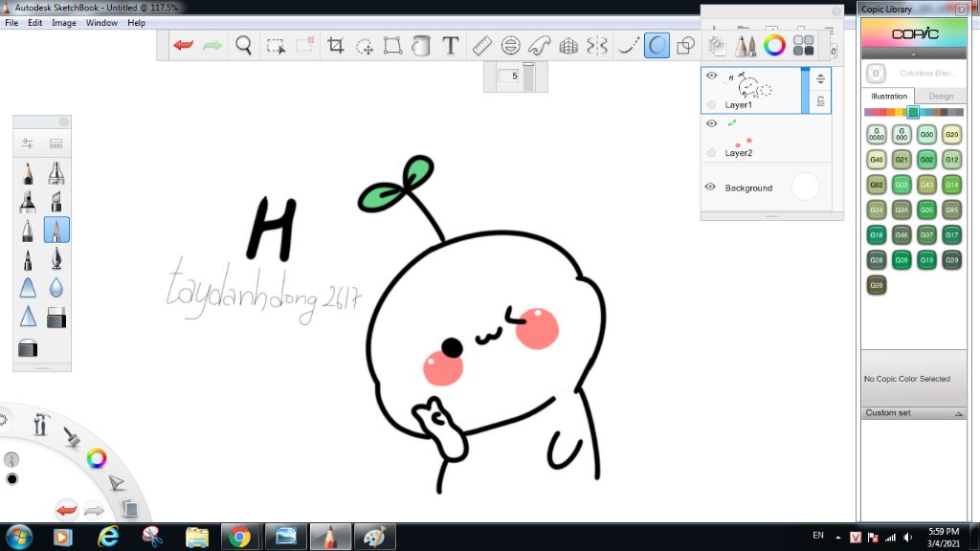980x551 pixels.
Task: Select green group in Copic color strip
Action: pyautogui.click(x=913, y=113)
